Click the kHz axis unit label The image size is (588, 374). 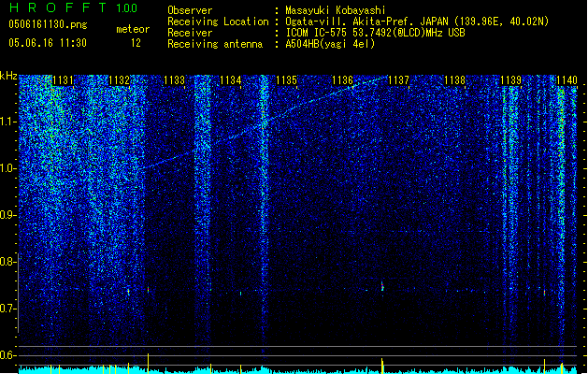(x=8, y=76)
